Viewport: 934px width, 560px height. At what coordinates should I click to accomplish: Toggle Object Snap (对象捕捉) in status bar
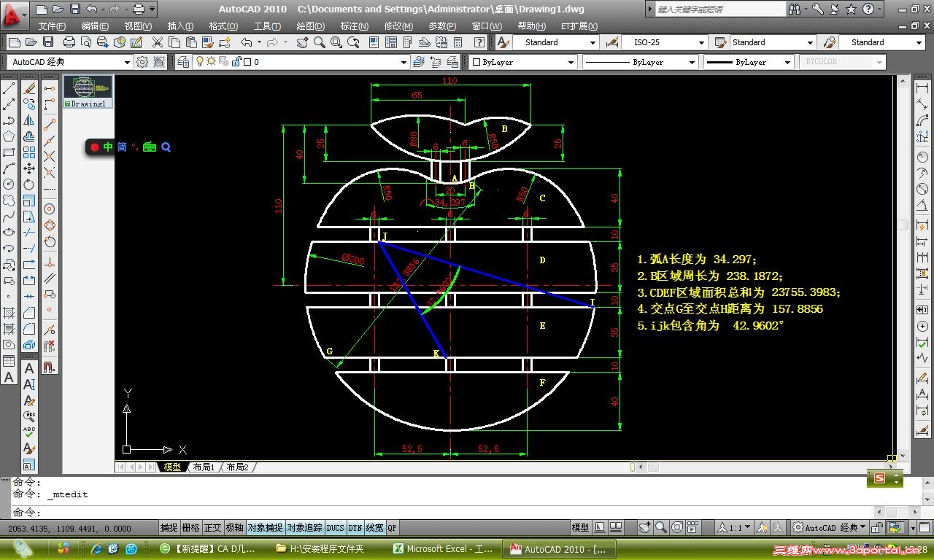265,528
